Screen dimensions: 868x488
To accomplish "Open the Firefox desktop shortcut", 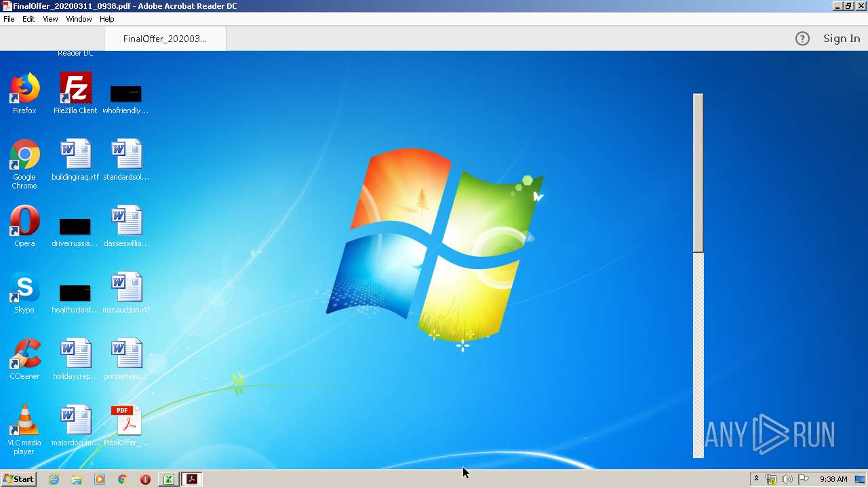I will coord(24,94).
